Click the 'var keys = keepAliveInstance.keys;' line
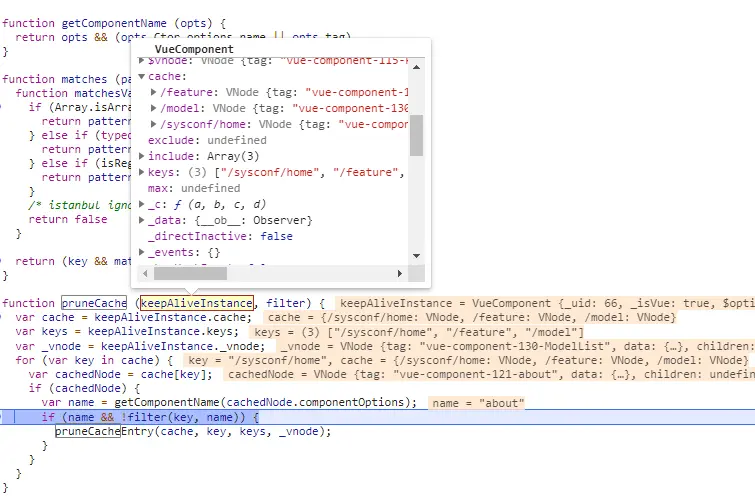This screenshot has width=755, height=500. 127,331
